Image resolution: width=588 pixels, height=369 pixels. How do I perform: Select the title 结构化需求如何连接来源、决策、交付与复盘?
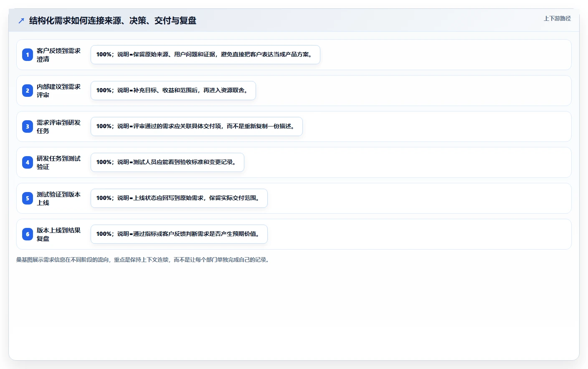[x=113, y=20]
